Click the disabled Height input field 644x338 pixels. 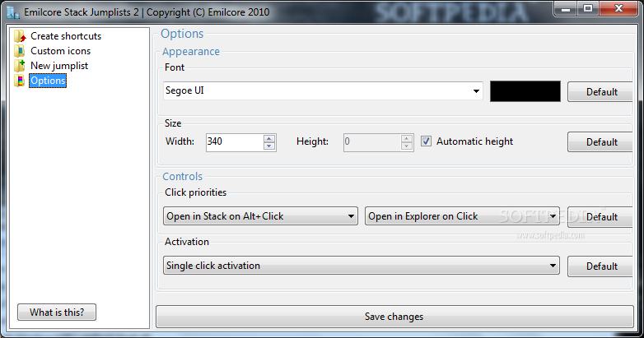pyautogui.click(x=372, y=142)
